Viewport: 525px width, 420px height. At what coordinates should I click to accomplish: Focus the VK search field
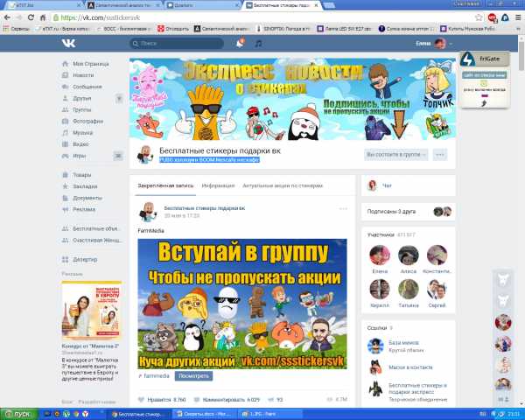click(x=177, y=44)
